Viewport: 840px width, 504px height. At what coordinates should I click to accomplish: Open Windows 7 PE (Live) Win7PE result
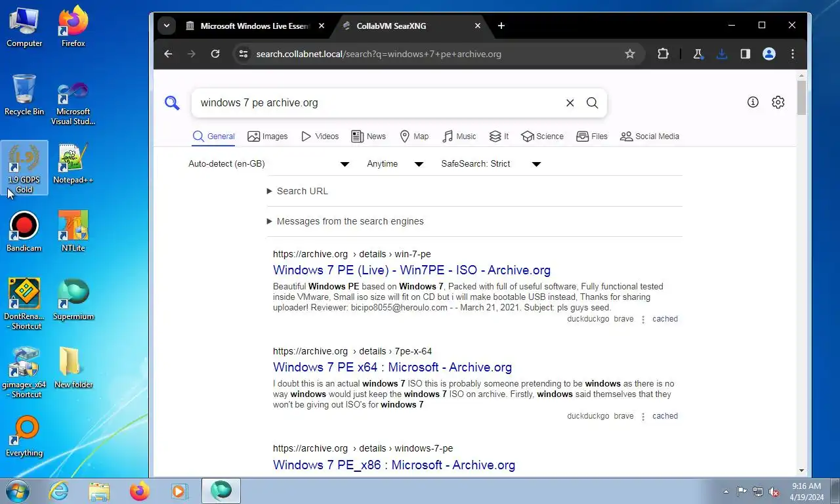click(411, 270)
